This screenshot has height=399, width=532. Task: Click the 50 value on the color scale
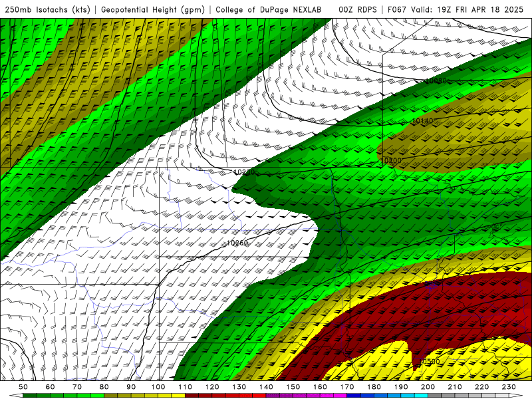pos(23,387)
